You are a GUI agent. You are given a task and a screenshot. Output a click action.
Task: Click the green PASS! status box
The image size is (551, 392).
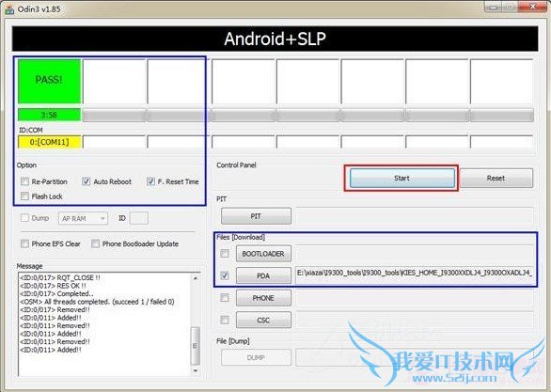pos(49,81)
